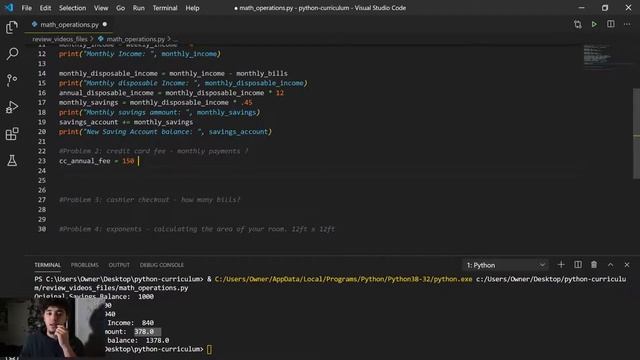Maximize the terminal panel with up chevron
The width and height of the screenshot is (640, 360).
(610, 265)
